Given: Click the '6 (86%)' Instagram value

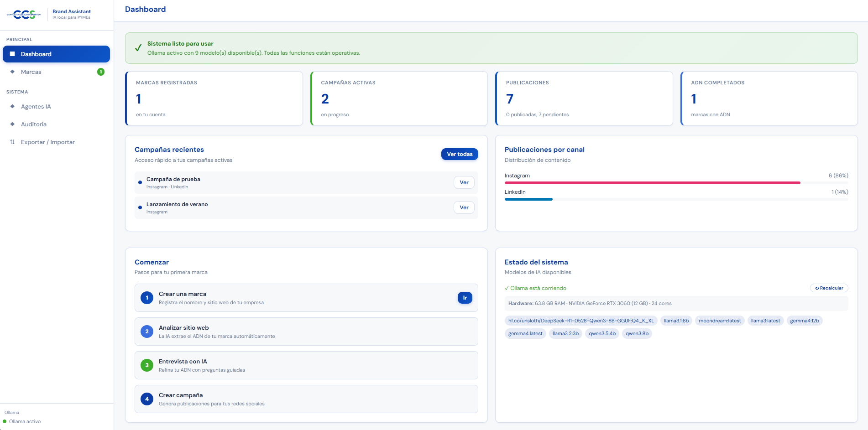Looking at the screenshot, I should click(x=838, y=176).
